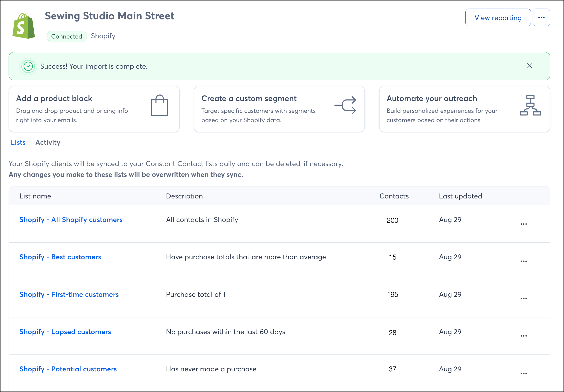Click the Connected status badge

click(66, 36)
